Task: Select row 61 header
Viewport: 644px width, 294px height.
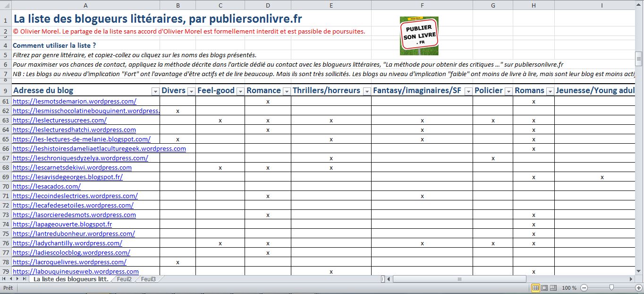Action: pos(6,101)
